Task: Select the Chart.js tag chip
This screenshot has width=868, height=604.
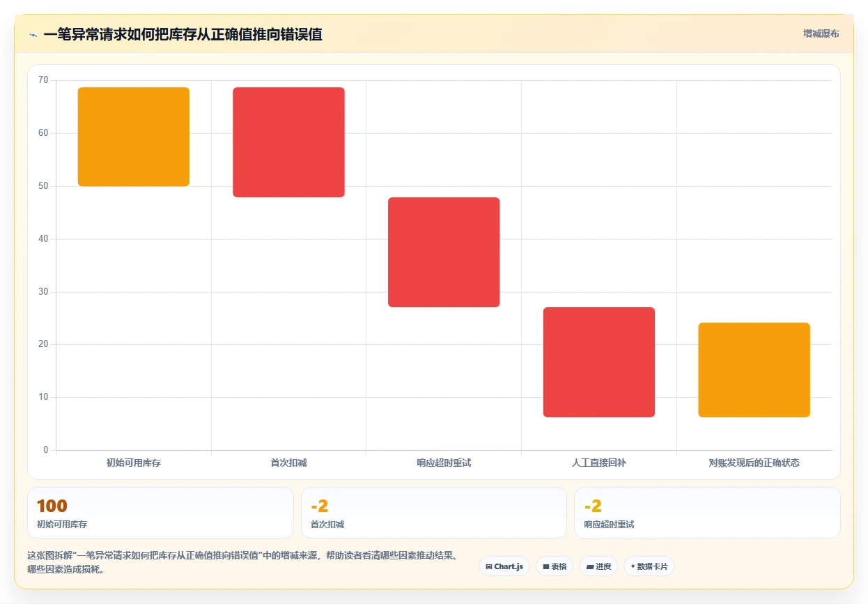Action: point(504,566)
